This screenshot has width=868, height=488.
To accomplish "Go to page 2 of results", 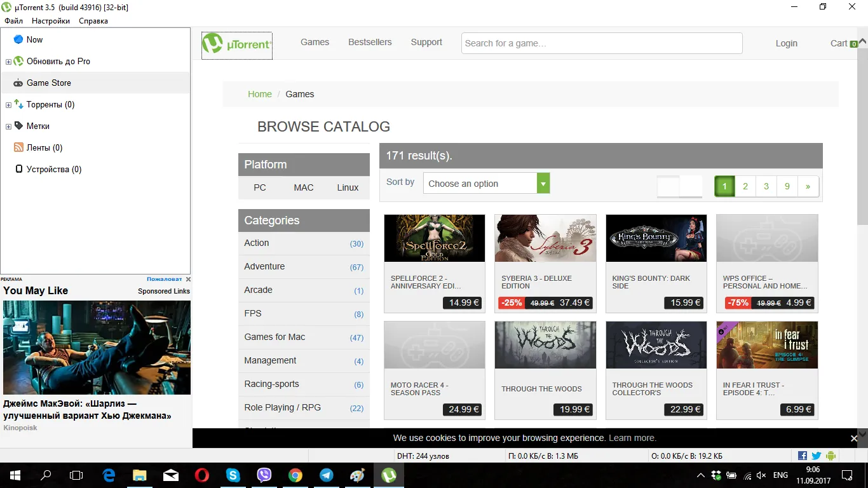I will pyautogui.click(x=745, y=186).
